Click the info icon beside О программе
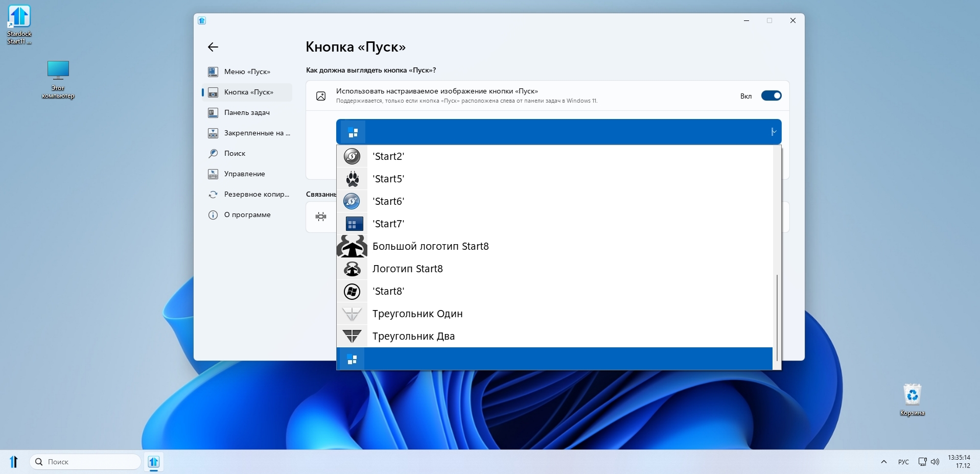Screen dimensions: 980x474 click(x=213, y=215)
